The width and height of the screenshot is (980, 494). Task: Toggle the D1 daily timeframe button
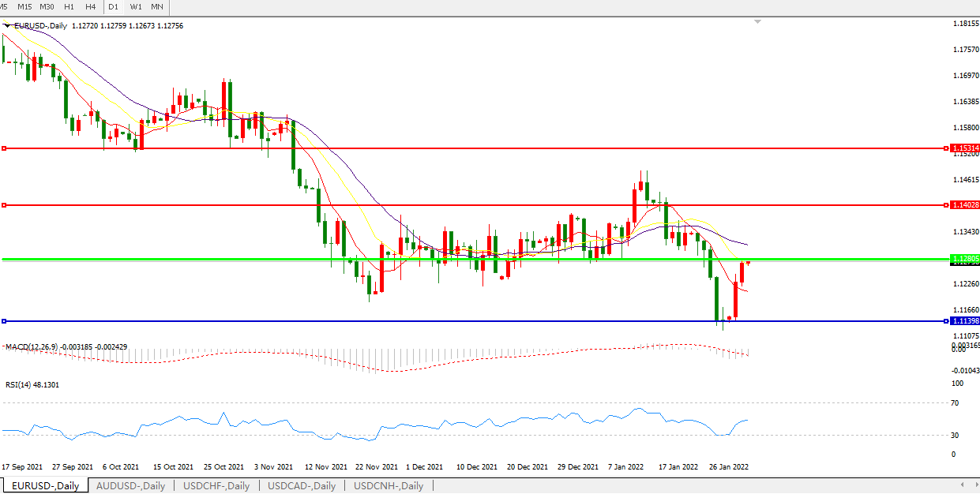click(114, 7)
